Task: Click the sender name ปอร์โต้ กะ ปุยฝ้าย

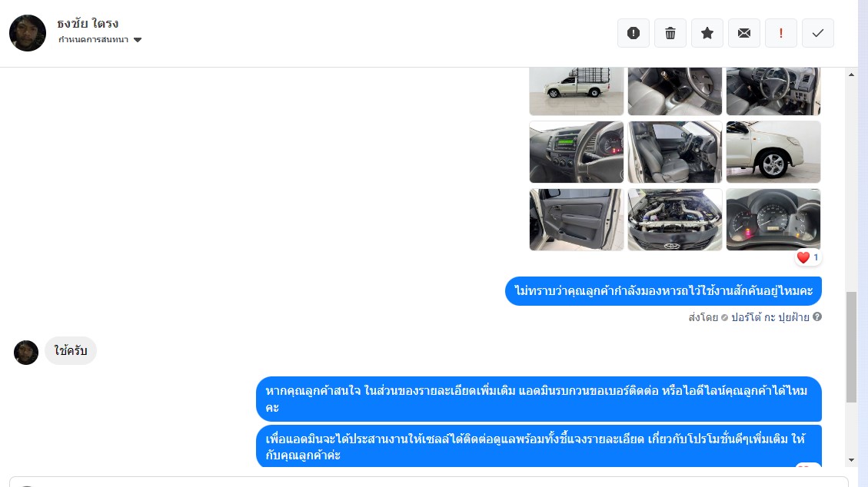Action: (x=770, y=317)
